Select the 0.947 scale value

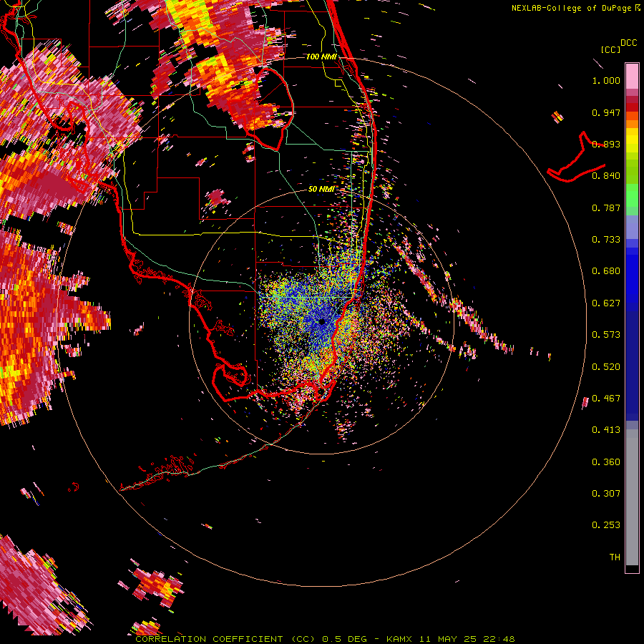(606, 112)
